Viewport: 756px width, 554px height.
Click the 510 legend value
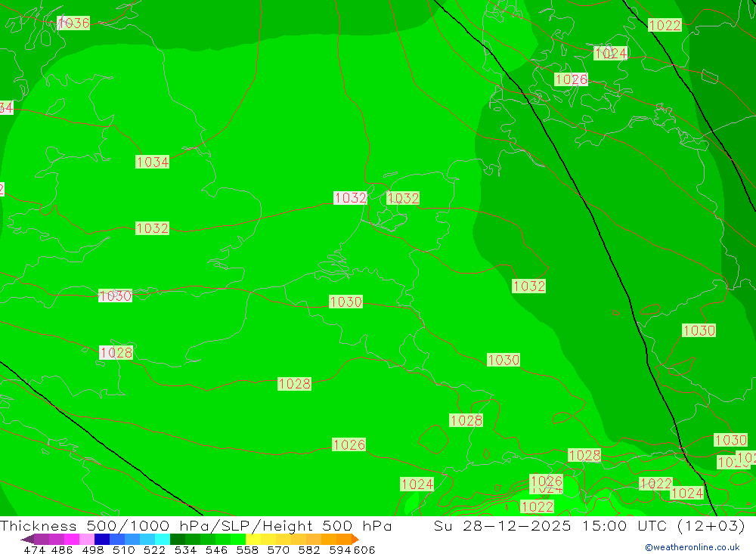pyautogui.click(x=124, y=549)
